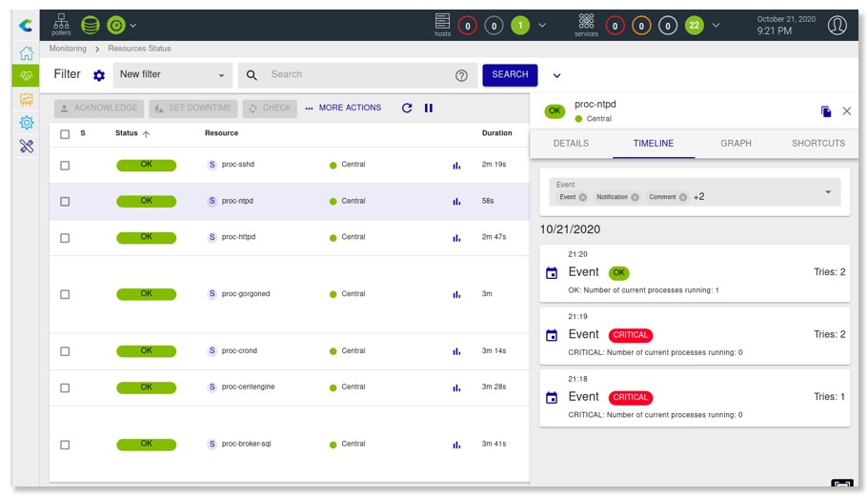The image size is (868, 496).
Task: Switch to the Graph tab
Action: coord(736,144)
